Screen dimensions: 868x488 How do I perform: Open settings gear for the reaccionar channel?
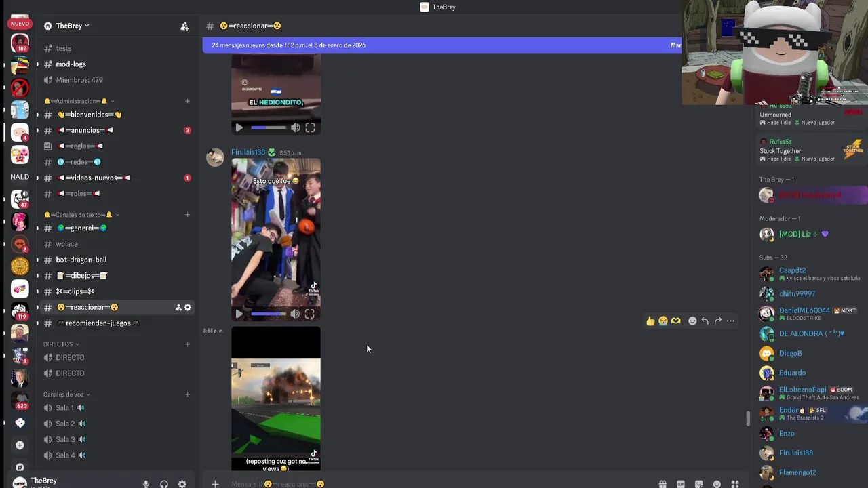coord(188,307)
